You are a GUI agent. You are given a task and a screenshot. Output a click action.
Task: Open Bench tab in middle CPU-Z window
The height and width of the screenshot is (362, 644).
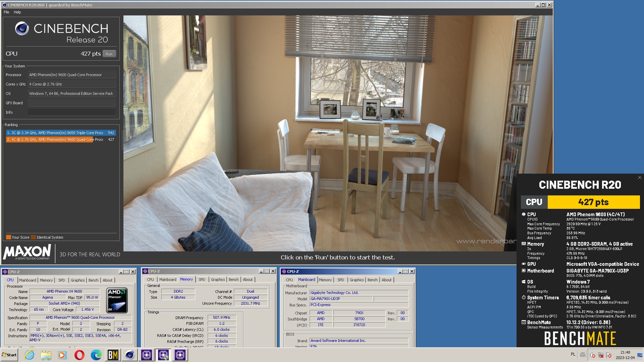(x=234, y=280)
